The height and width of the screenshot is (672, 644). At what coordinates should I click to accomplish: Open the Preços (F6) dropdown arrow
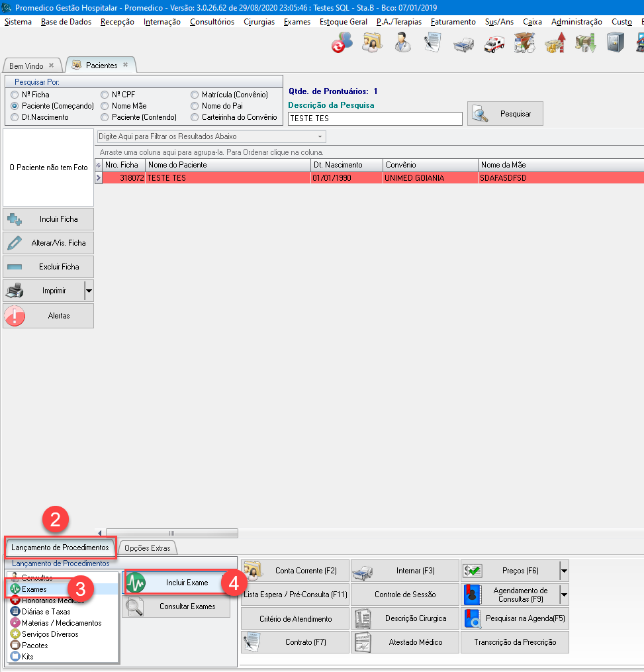click(563, 571)
